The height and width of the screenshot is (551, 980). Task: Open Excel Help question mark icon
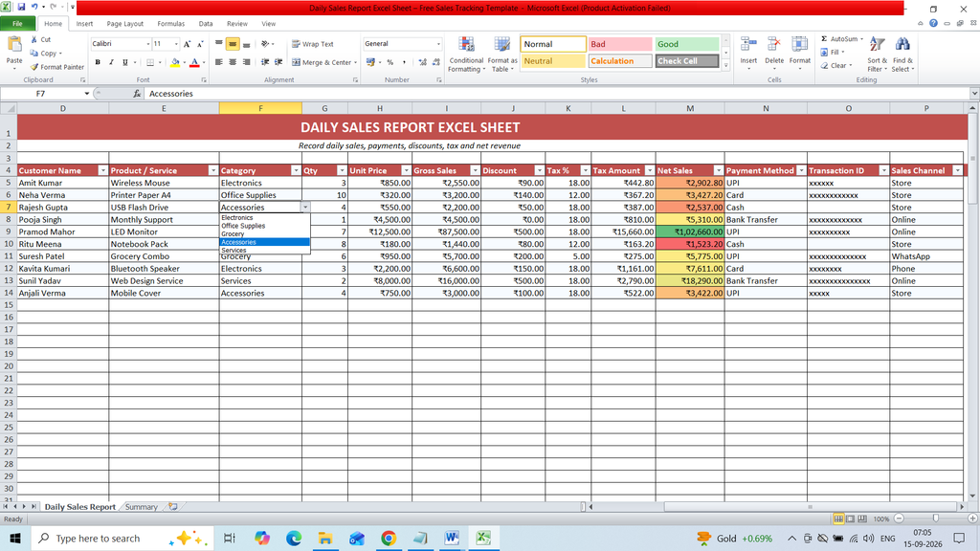[x=933, y=23]
